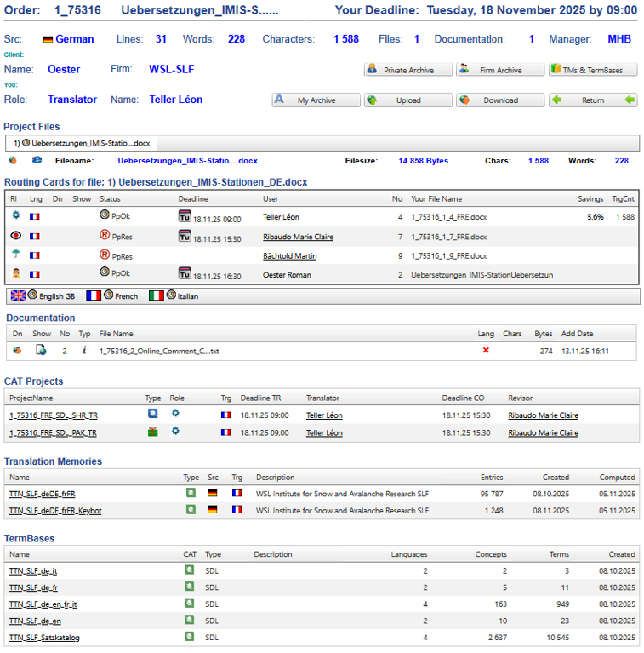The width and height of the screenshot is (644, 653).
Task: Click the download icon in Documentation row
Action: tap(17, 350)
